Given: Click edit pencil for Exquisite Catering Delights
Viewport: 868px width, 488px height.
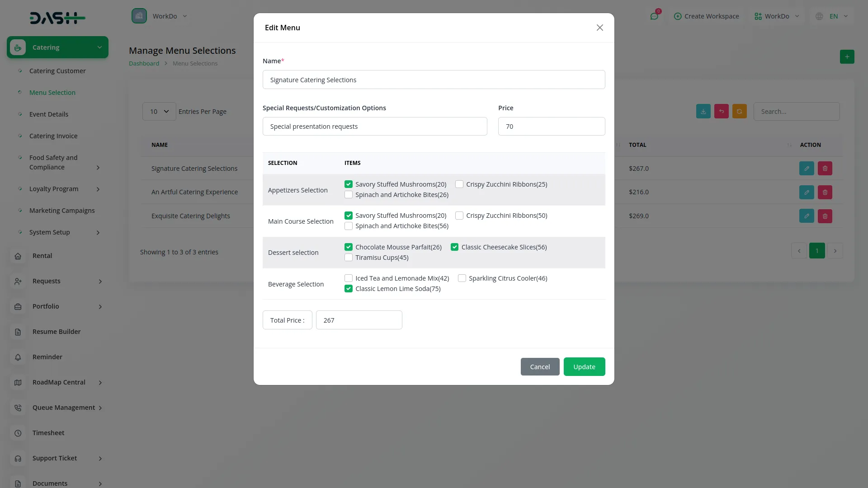Looking at the screenshot, I should pyautogui.click(x=807, y=216).
